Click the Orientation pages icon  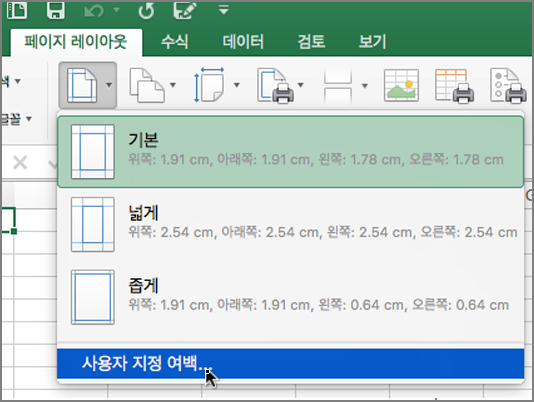click(147, 85)
